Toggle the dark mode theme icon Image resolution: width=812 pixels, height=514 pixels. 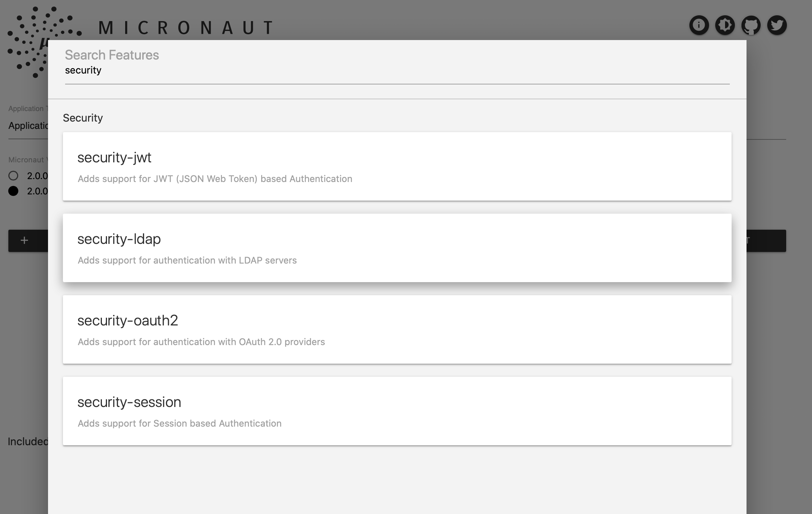(725, 25)
